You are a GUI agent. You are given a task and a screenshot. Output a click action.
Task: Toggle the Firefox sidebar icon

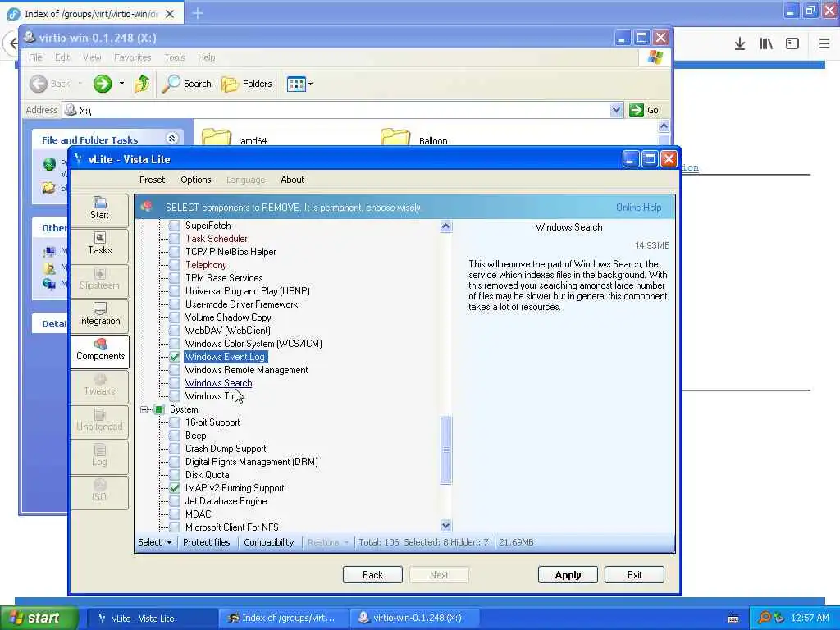click(x=792, y=43)
